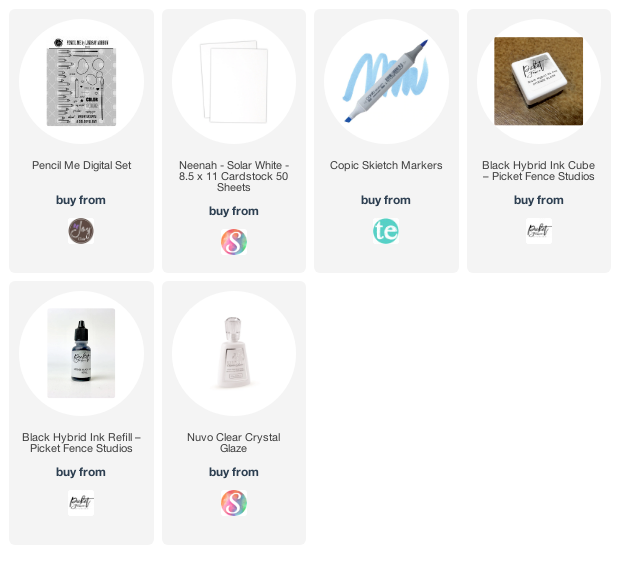Open Picket Fence logo under Ink Cube
The width and height of the screenshot is (620, 565).
(539, 231)
